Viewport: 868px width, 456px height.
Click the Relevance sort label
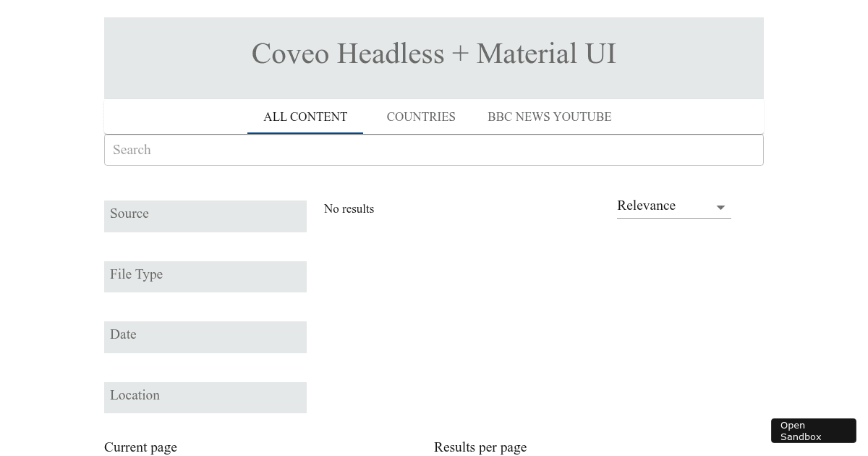pyautogui.click(x=646, y=206)
